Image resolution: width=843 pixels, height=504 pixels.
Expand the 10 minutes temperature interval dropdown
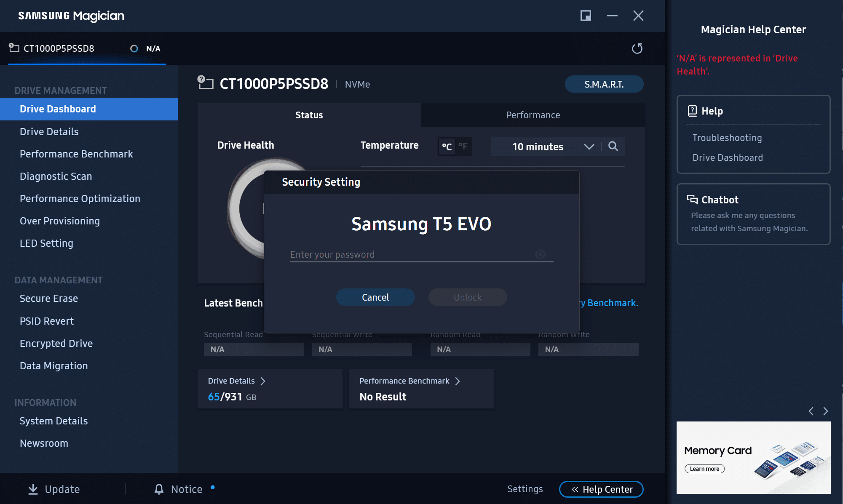(x=587, y=147)
